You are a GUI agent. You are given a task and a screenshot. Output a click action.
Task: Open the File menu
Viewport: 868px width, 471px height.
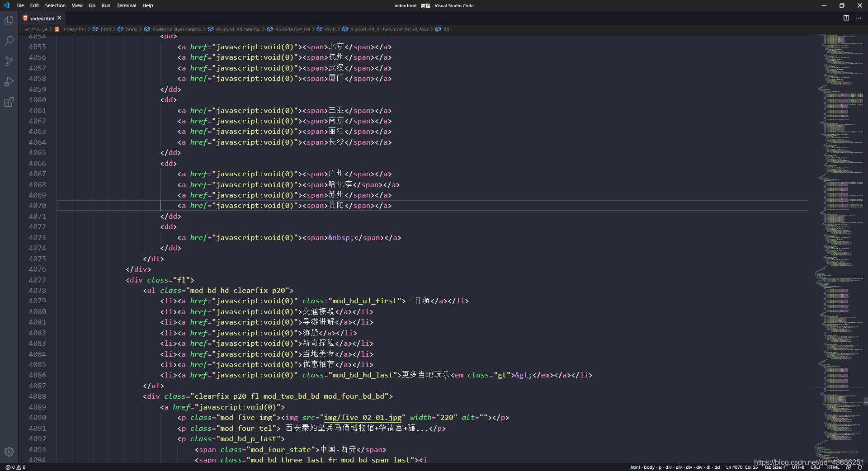coord(20,5)
